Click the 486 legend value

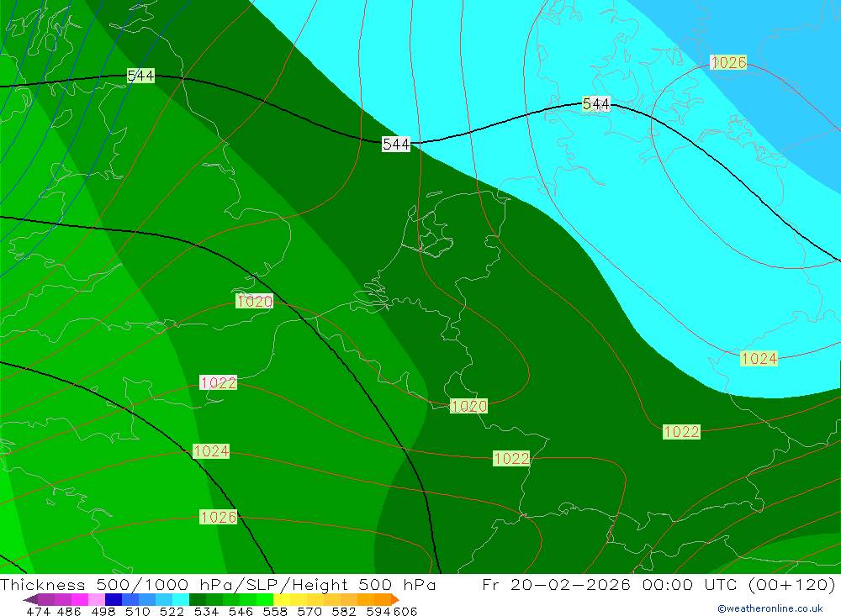[69, 611]
